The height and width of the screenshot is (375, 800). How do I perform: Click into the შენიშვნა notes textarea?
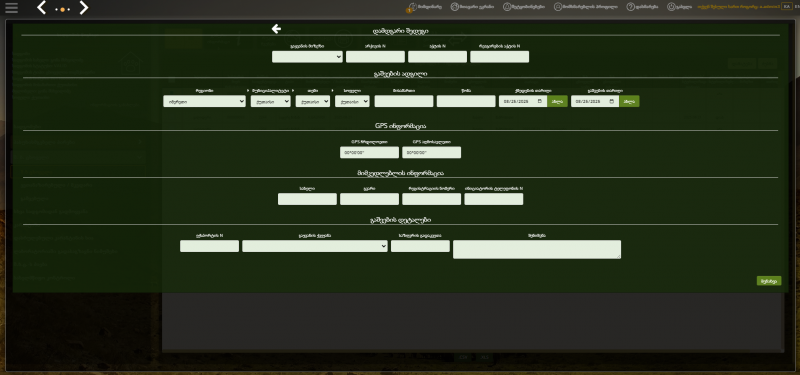click(537, 249)
